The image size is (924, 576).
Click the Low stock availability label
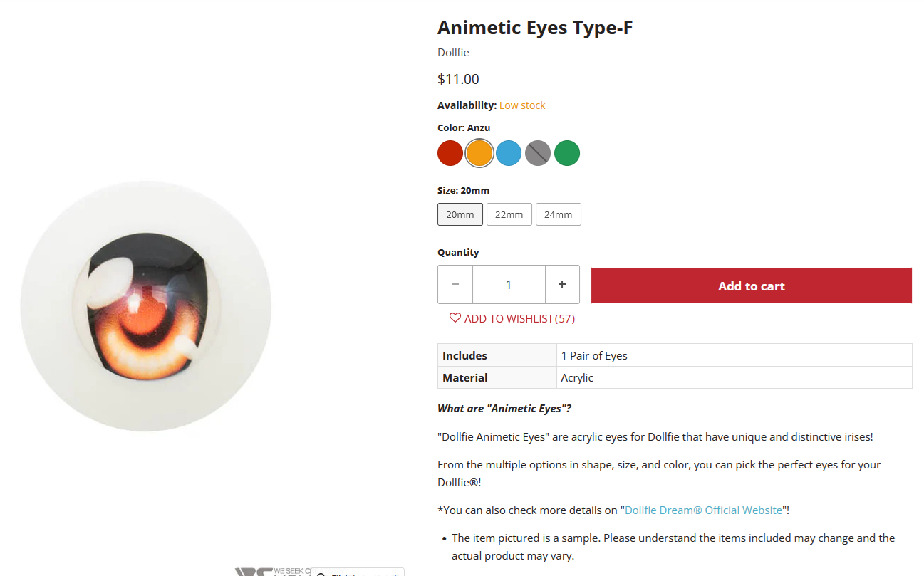click(522, 105)
